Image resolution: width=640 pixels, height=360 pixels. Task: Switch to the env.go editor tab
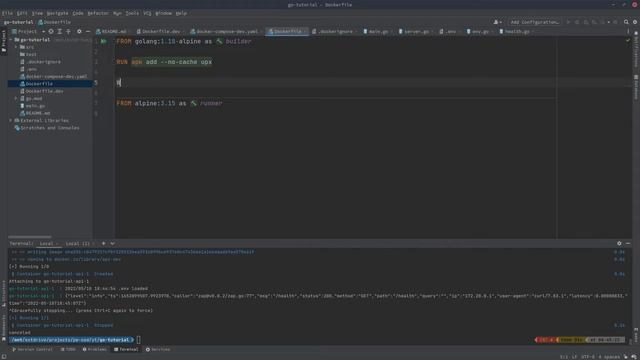tap(480, 31)
